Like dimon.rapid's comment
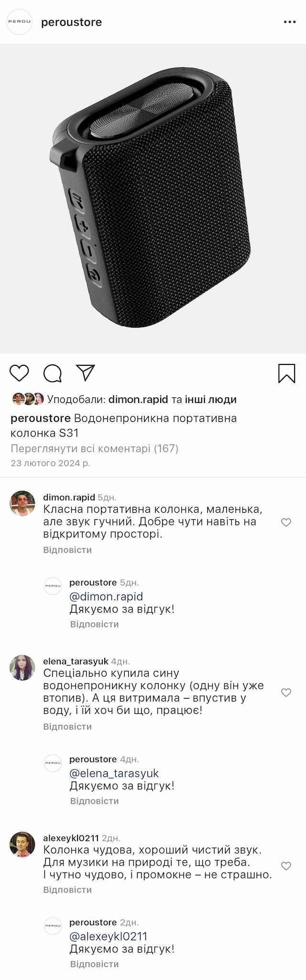 (x=286, y=522)
